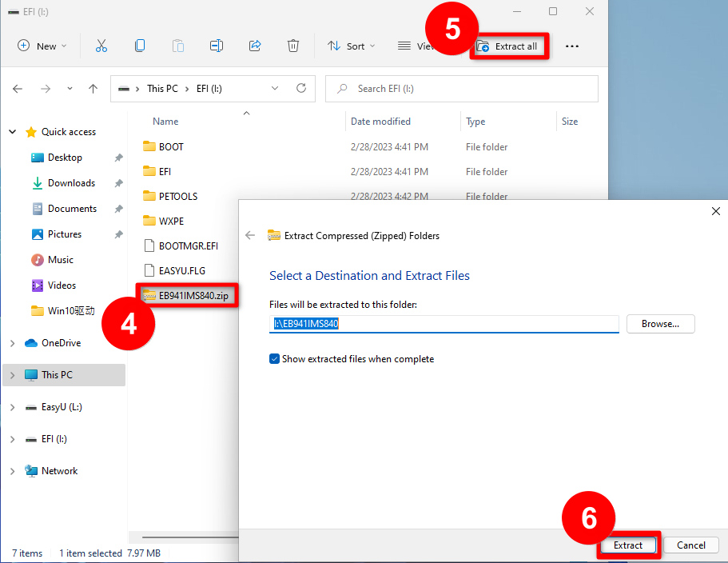Sort by Size column header
The image size is (728, 563).
(570, 122)
